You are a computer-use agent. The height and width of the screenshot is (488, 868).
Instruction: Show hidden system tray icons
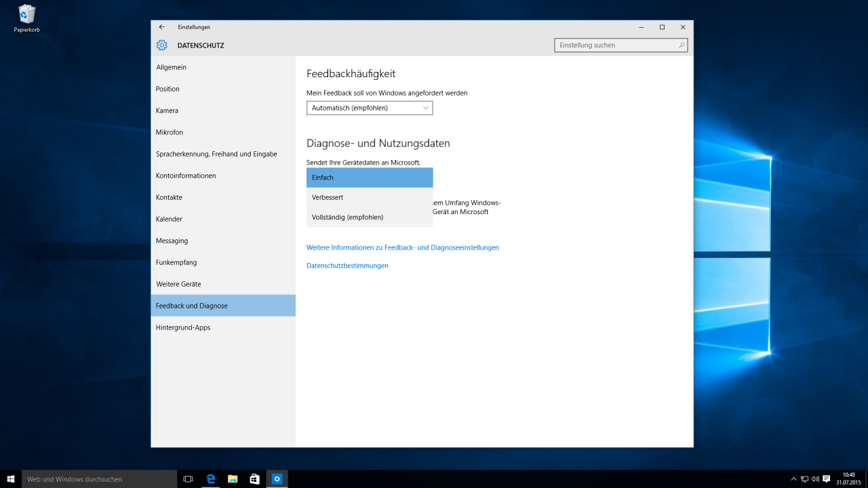click(x=794, y=479)
